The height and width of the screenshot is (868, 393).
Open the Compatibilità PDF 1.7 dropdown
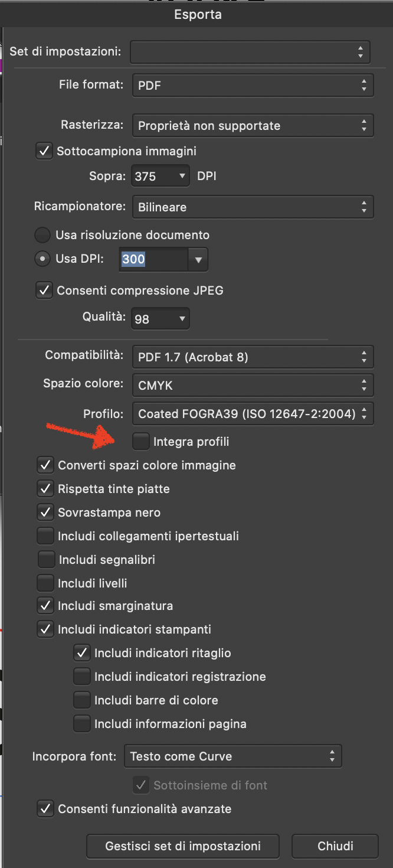[x=253, y=357]
